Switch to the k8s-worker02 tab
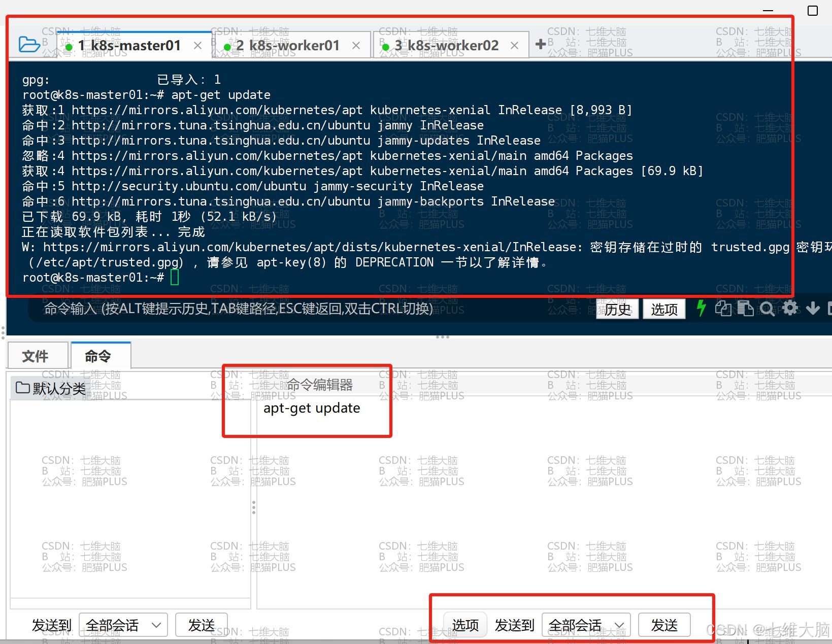Screen dimensions: 832x644 click(447, 46)
